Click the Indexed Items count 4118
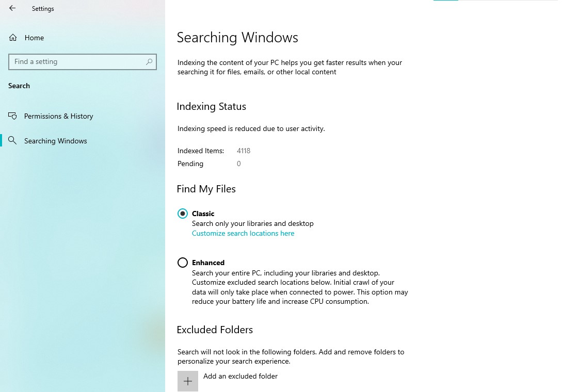 (243, 151)
